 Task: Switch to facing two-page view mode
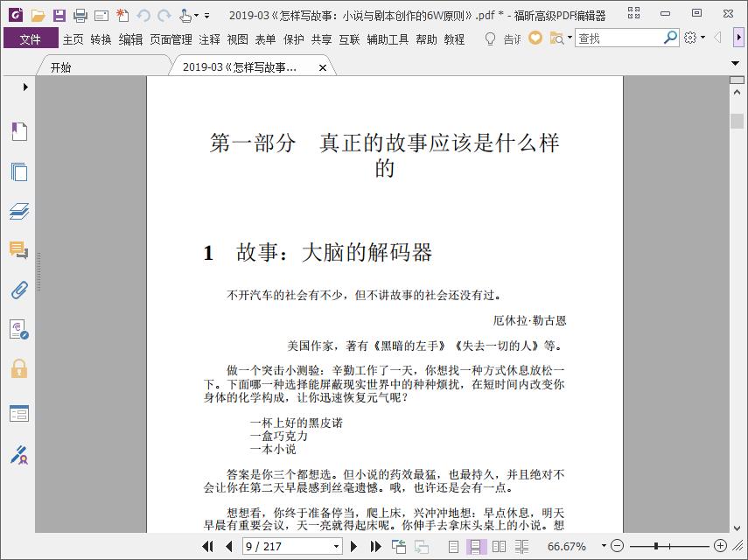(499, 547)
